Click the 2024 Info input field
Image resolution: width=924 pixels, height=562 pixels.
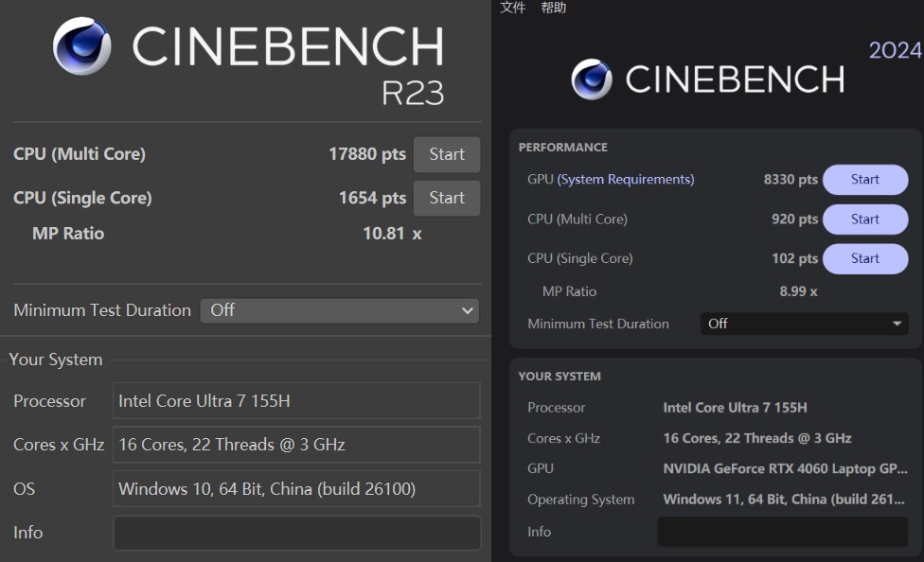pos(783,532)
